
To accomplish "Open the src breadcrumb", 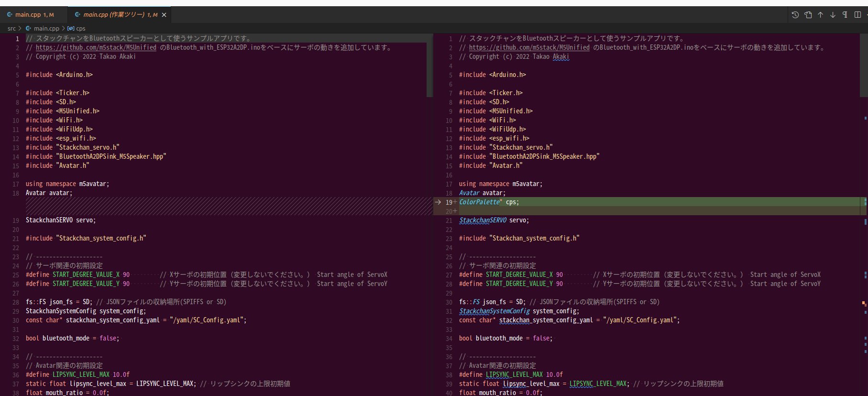I will click(11, 29).
